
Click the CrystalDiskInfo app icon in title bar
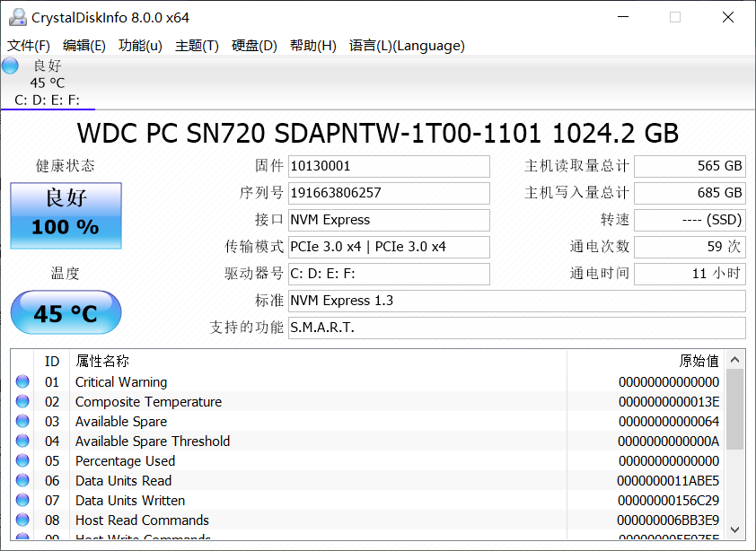click(17, 17)
